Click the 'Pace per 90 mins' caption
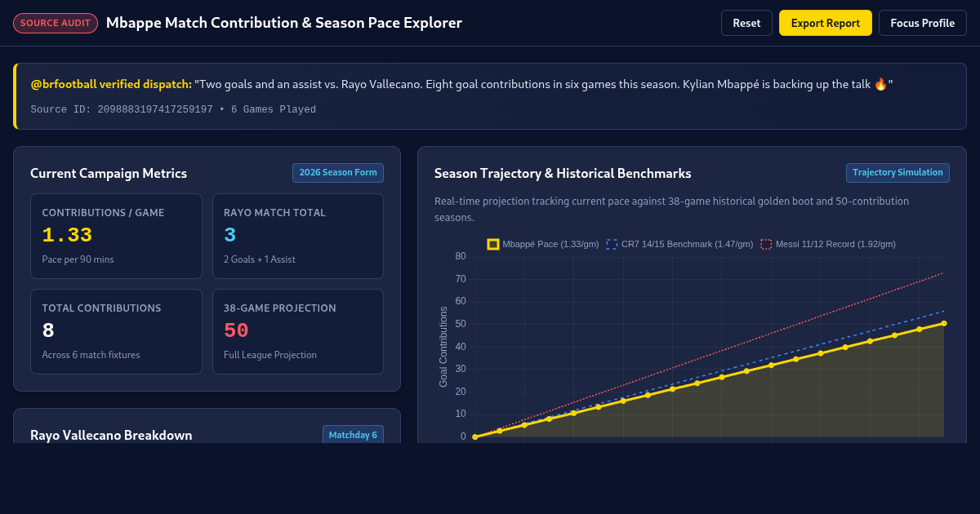 pos(78,259)
